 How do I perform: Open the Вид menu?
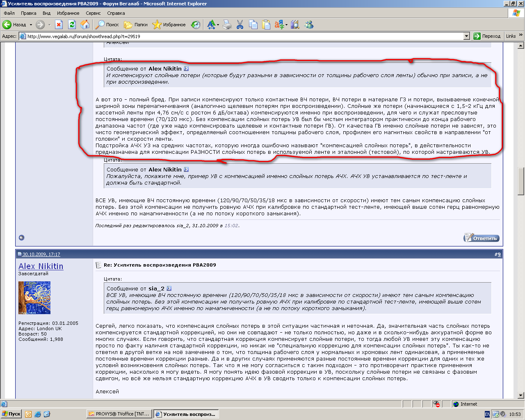46,13
